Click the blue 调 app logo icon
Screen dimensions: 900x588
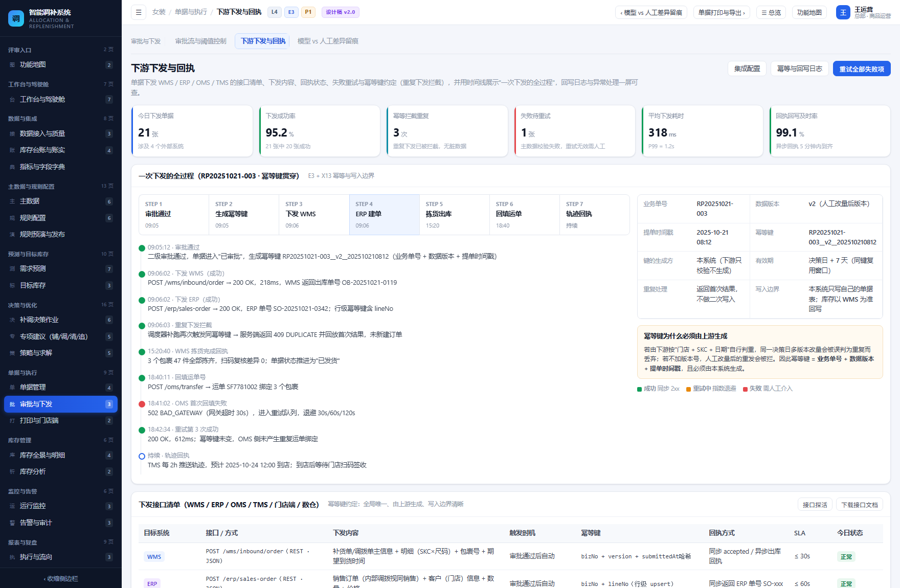pos(16,18)
